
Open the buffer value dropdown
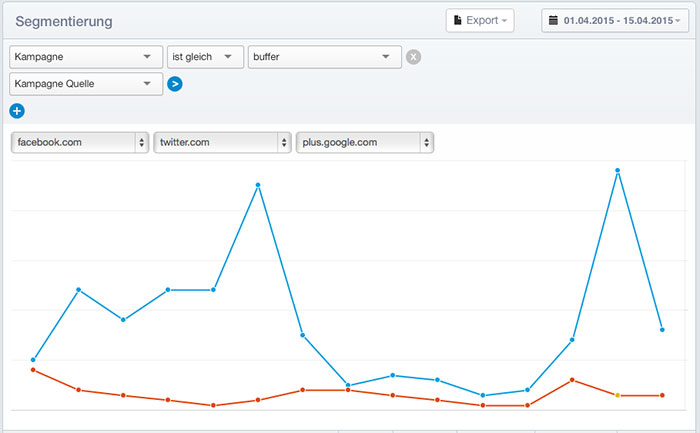(x=325, y=57)
